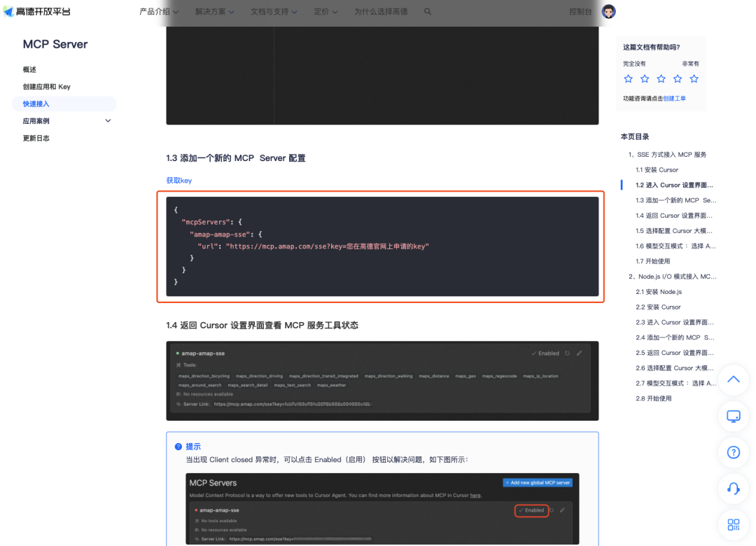Rate five stars by clicking the last star
This screenshot has width=756, height=546.
694,78
